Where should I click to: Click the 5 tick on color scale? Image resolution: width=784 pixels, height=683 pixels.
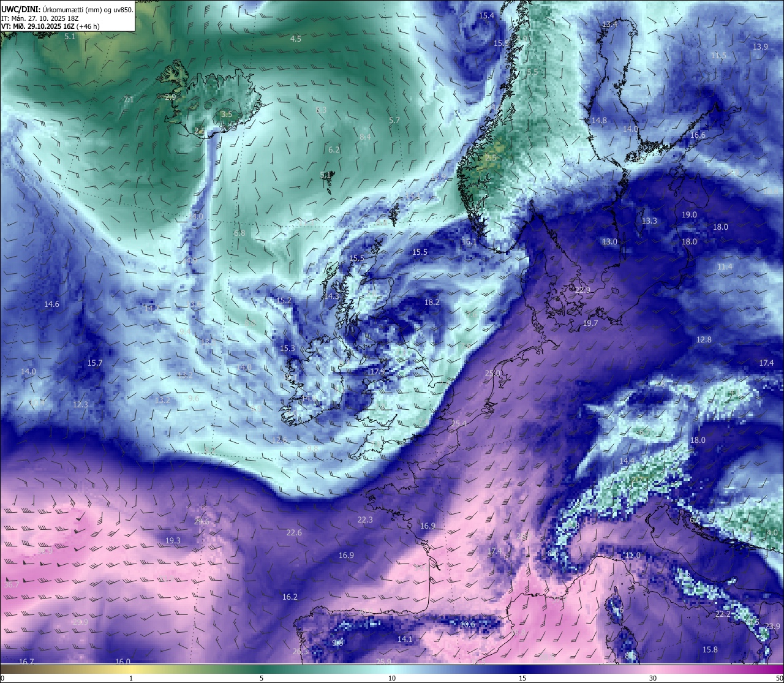click(262, 678)
